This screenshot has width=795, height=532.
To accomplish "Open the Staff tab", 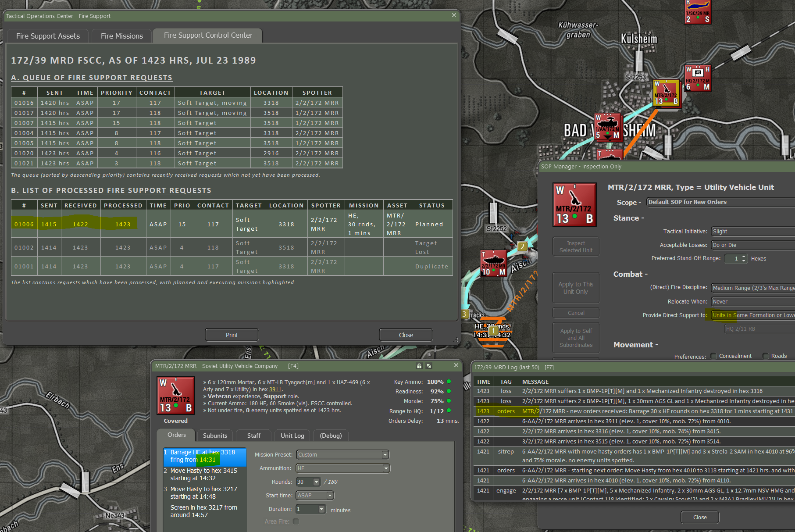I will 253,436.
